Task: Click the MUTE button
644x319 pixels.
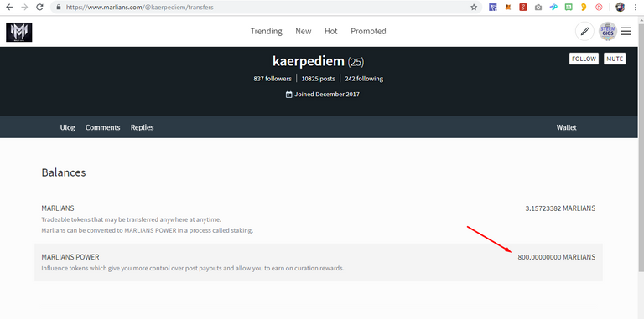Action: coord(615,59)
